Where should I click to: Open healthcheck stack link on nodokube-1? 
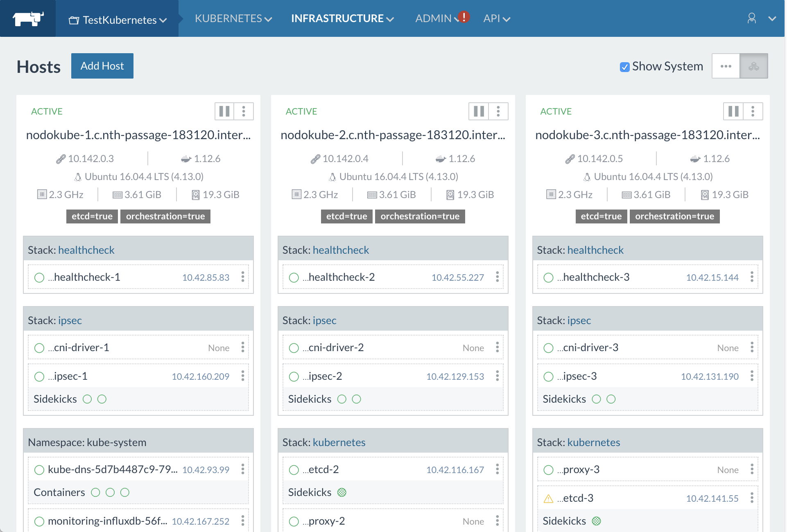point(86,250)
